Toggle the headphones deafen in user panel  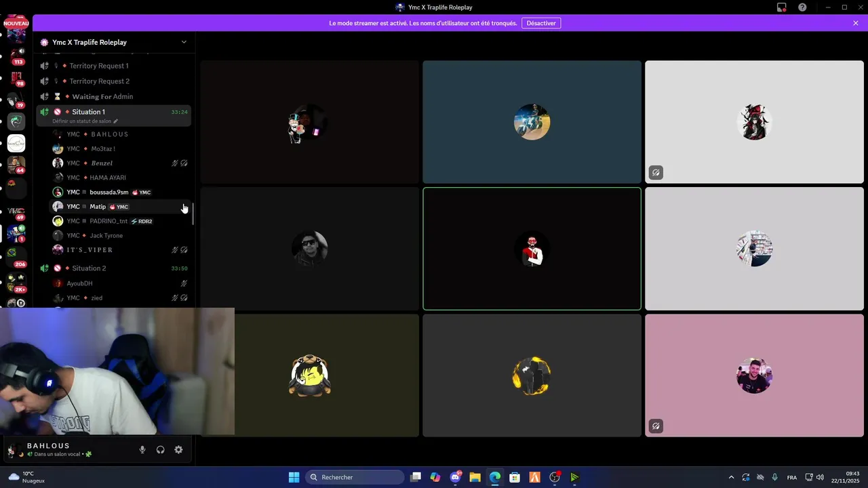161,449
